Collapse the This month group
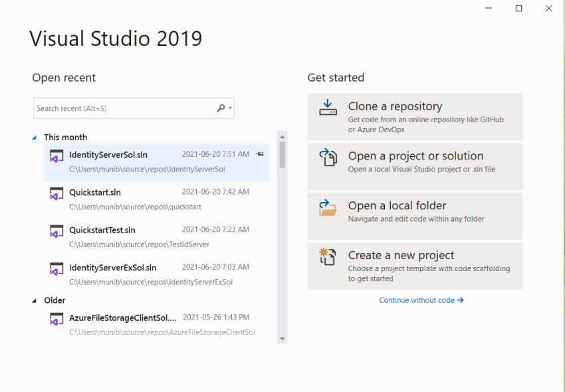The width and height of the screenshot is (565, 392). (x=33, y=137)
